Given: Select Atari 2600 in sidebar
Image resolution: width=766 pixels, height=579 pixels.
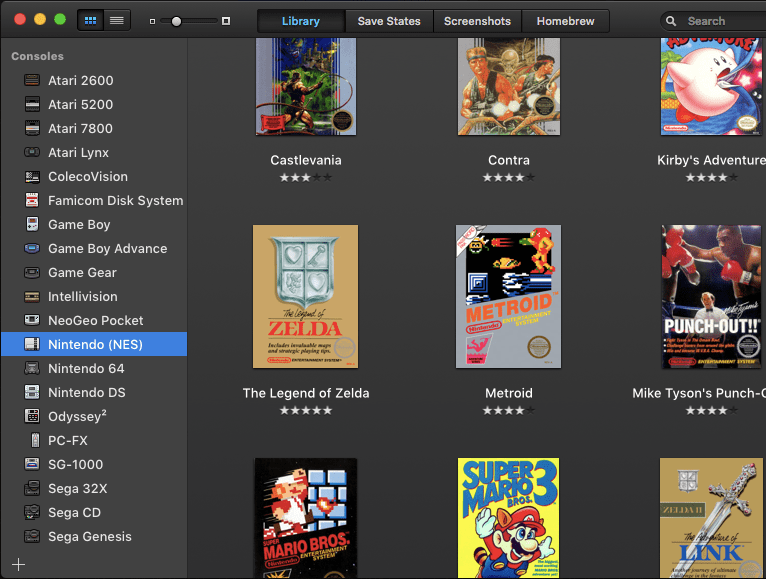Looking at the screenshot, I should pos(94,80).
